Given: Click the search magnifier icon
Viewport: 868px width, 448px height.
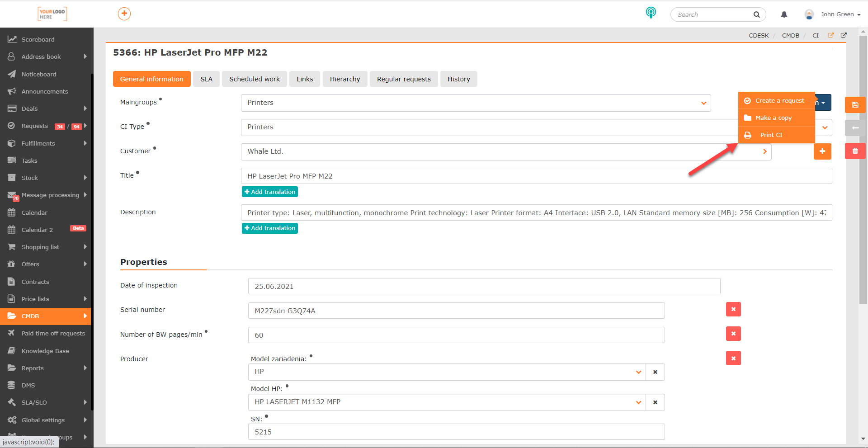Looking at the screenshot, I should coord(756,14).
